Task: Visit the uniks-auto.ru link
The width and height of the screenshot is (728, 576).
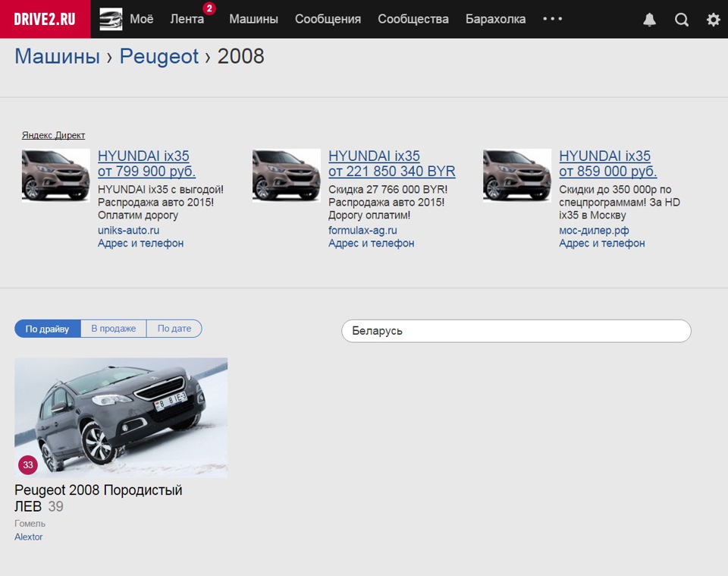Action: [x=129, y=231]
